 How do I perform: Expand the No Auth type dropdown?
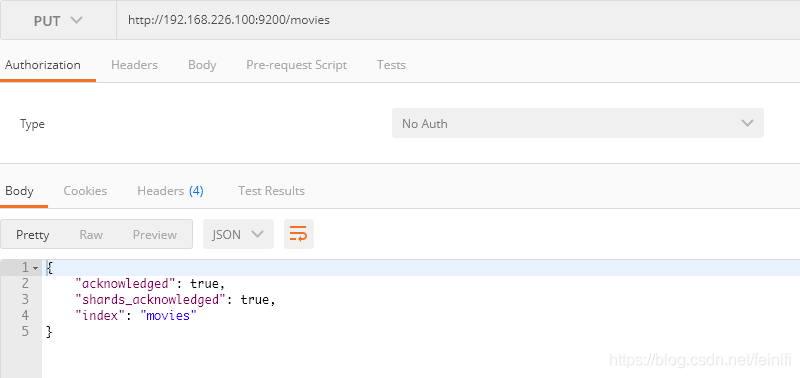[578, 123]
